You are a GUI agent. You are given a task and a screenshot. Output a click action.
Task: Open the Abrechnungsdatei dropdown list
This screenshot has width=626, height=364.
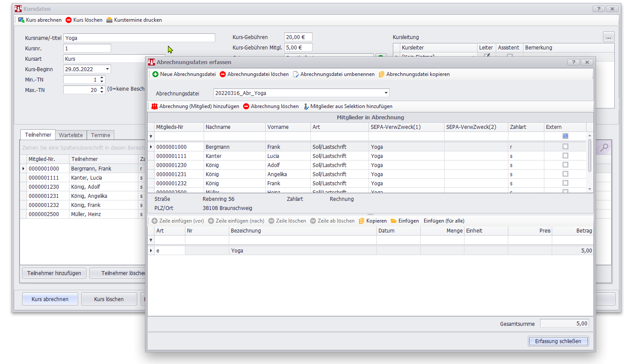pos(386,93)
